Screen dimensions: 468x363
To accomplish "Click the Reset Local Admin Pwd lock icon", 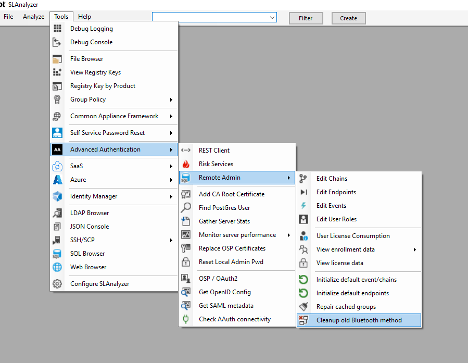I will pos(186,262).
